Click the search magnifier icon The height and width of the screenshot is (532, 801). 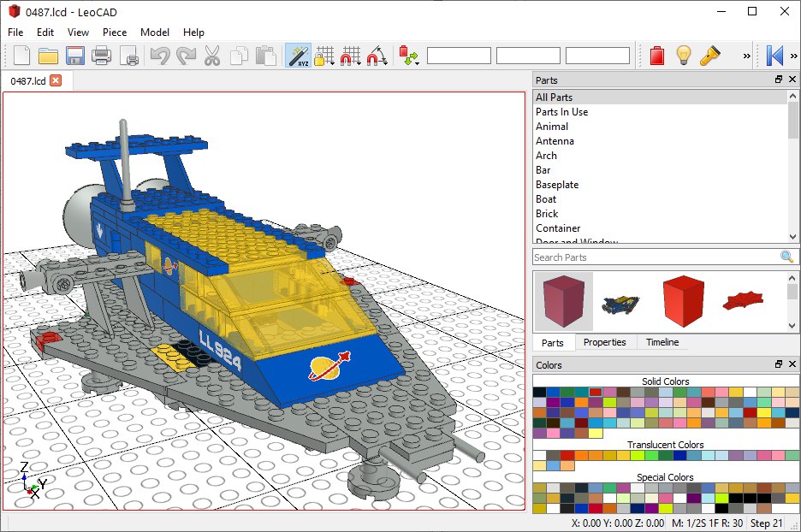point(787,257)
